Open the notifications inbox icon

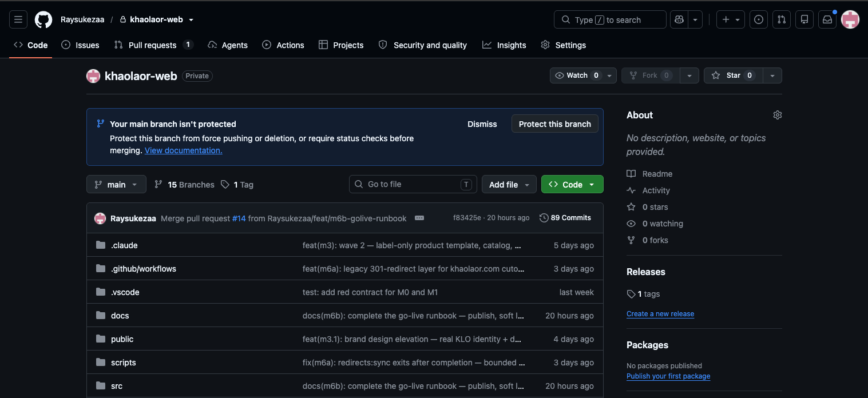coord(827,19)
